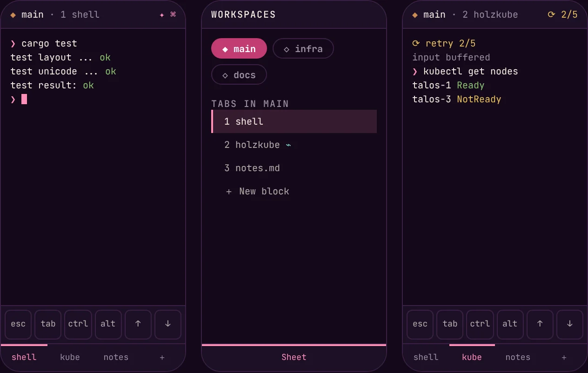Tap the ctrl key in shell panel
This screenshot has height=373, width=588.
(78, 324)
